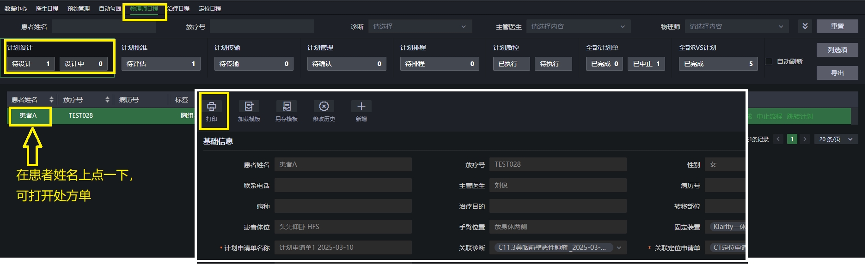The height and width of the screenshot is (265, 868).
Task: Select page 1 in pagination
Action: click(792, 139)
